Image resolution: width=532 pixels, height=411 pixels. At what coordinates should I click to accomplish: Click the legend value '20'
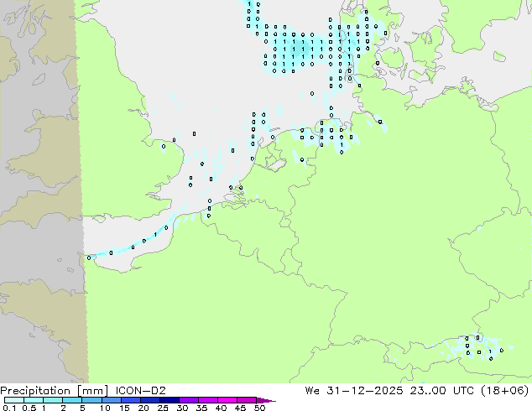coord(143,408)
